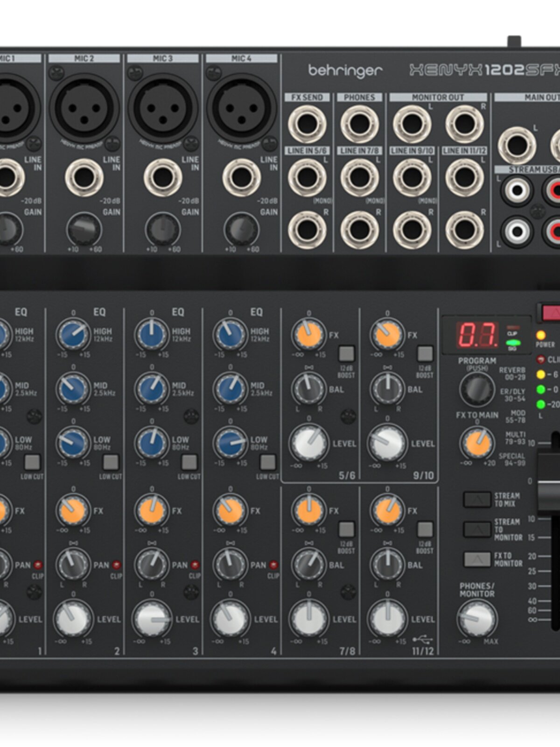
Task: Select the LINE IN 5/6 left jack
Action: (307, 177)
